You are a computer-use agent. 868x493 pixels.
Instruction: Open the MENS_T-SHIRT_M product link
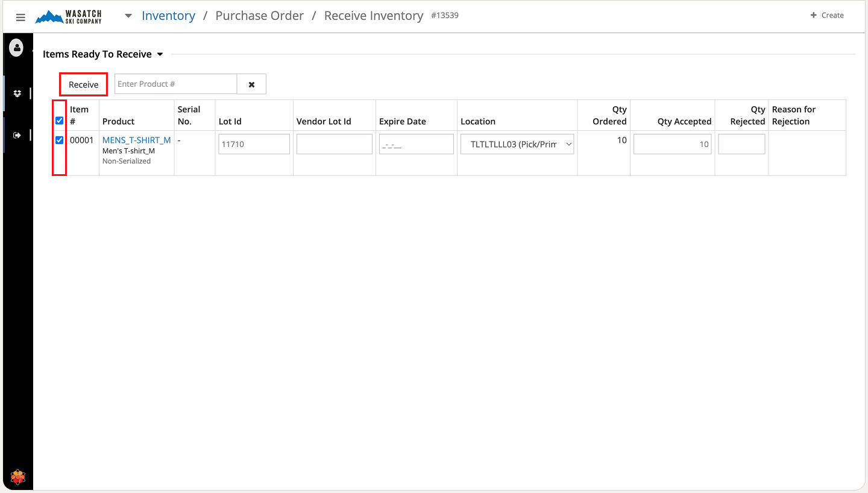136,140
